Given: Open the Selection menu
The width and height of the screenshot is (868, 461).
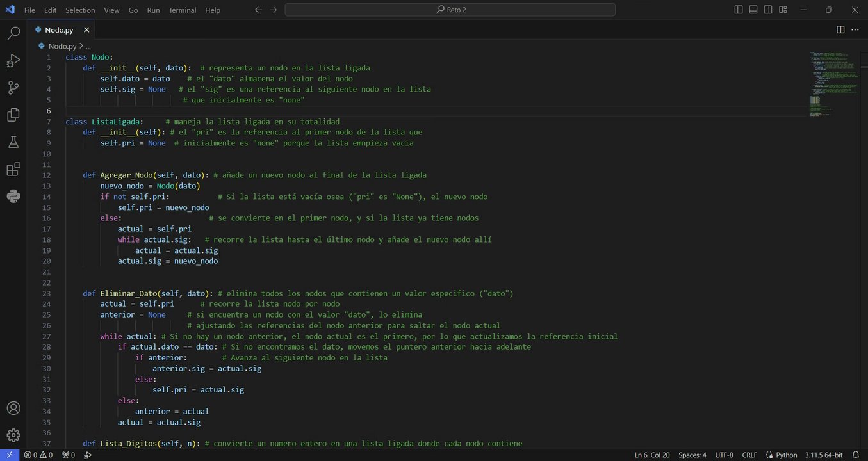Looking at the screenshot, I should [x=80, y=10].
